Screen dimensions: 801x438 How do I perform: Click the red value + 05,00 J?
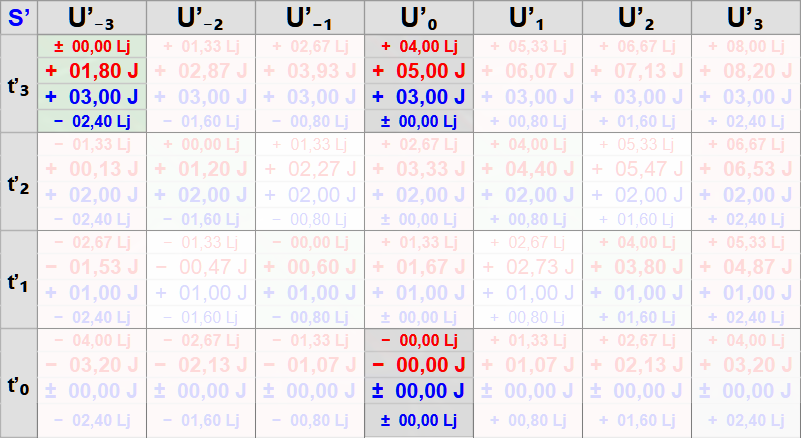point(419,71)
